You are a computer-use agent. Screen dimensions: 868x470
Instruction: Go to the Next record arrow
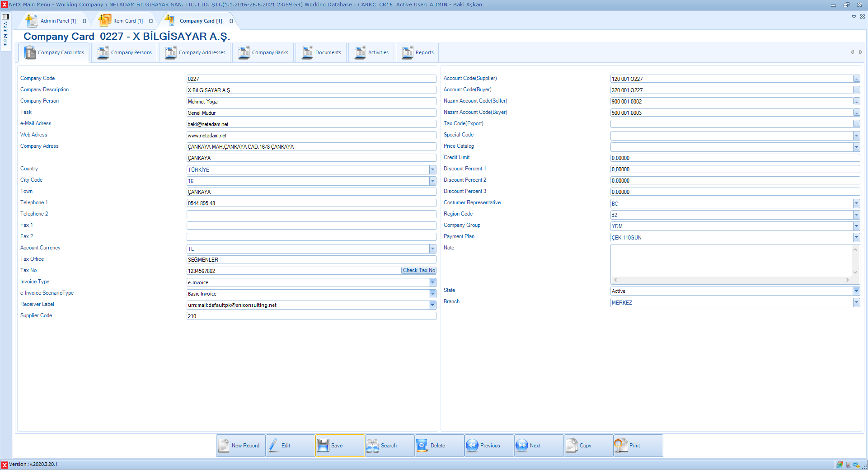tap(522, 446)
